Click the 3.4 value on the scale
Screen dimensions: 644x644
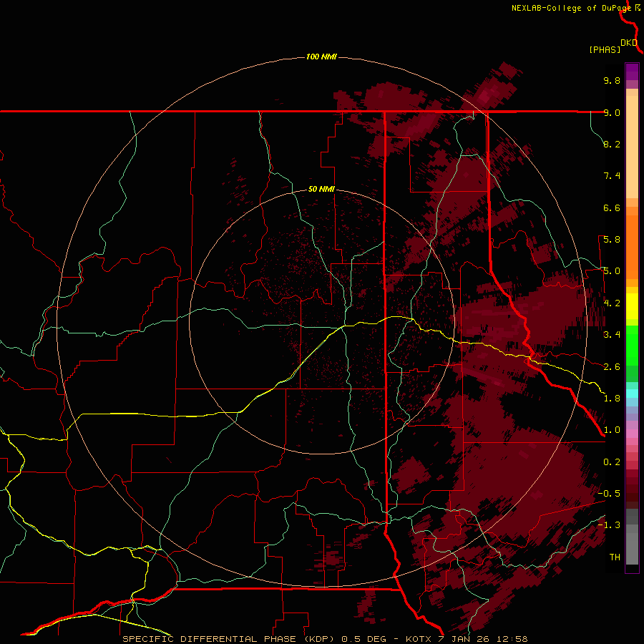pos(612,335)
